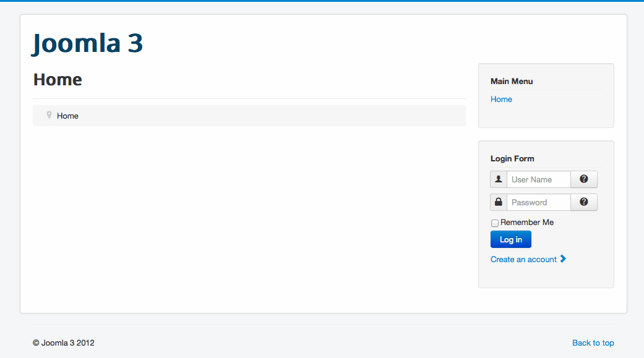
Task: Click the Remember Me label text
Action: pos(527,222)
